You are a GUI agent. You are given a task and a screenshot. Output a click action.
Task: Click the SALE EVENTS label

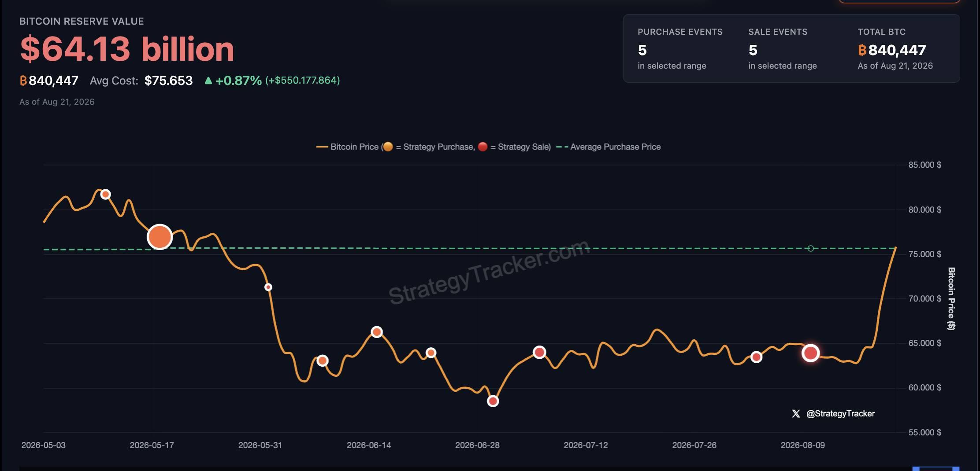(778, 32)
